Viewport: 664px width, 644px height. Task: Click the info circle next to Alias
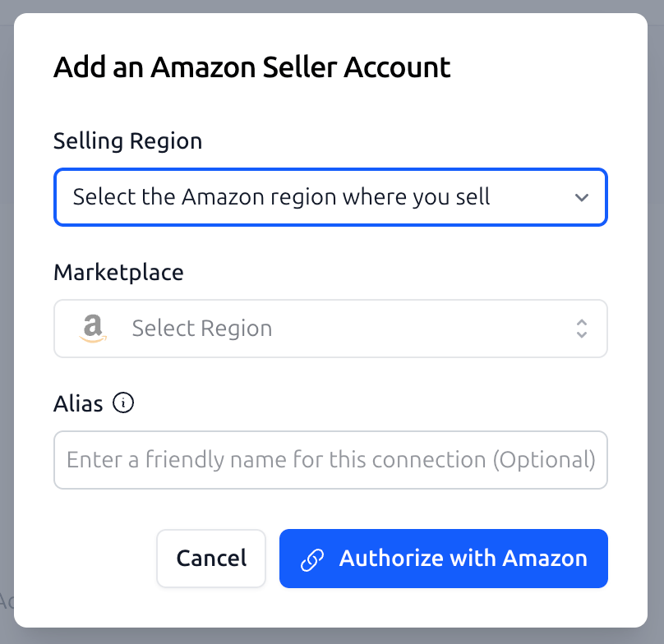point(123,402)
